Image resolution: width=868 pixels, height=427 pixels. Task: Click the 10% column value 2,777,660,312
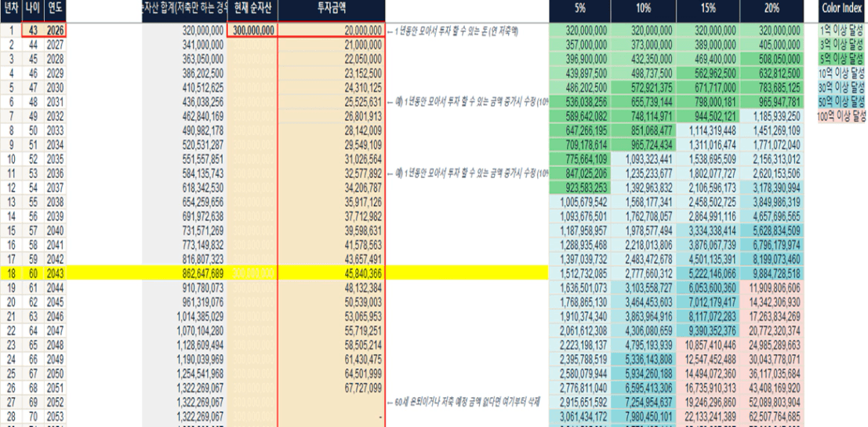point(643,272)
